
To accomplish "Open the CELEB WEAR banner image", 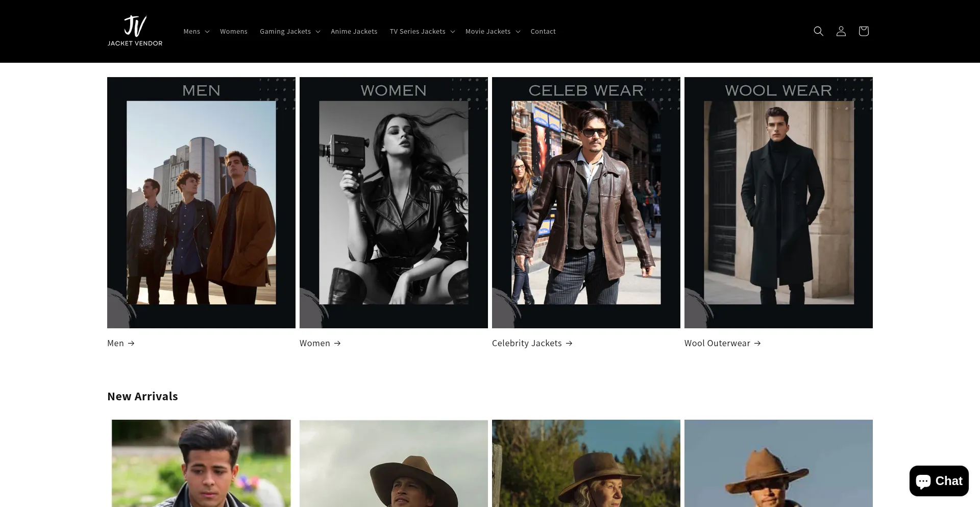I will tap(586, 202).
